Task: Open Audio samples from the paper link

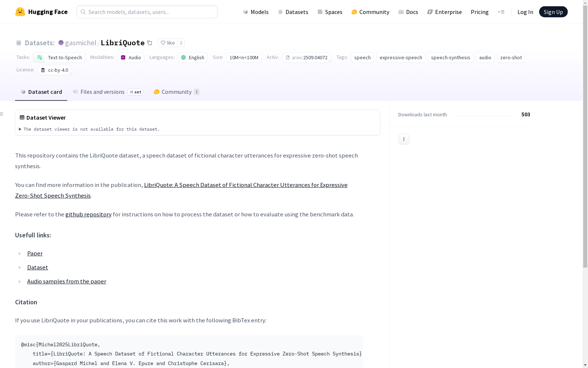Action: (x=67, y=281)
